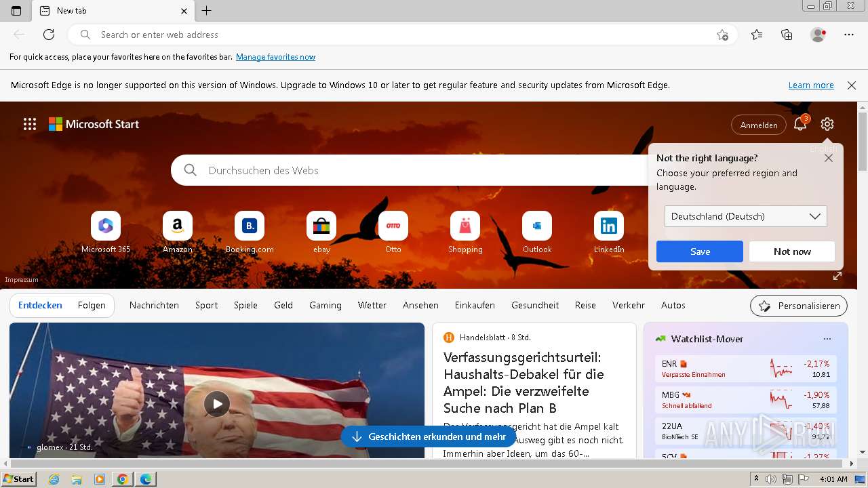Open the Geld category
Viewport: 868px width, 488px height.
(283, 306)
